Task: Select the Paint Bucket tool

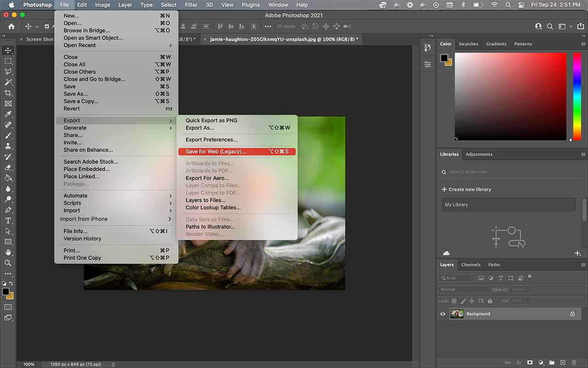Action: 8,178
